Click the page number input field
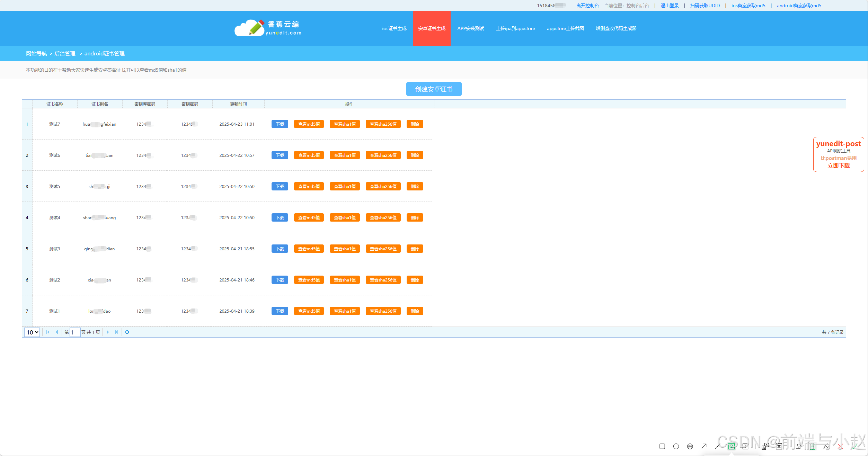Screen dimensions: 868x456 [x=75, y=332]
